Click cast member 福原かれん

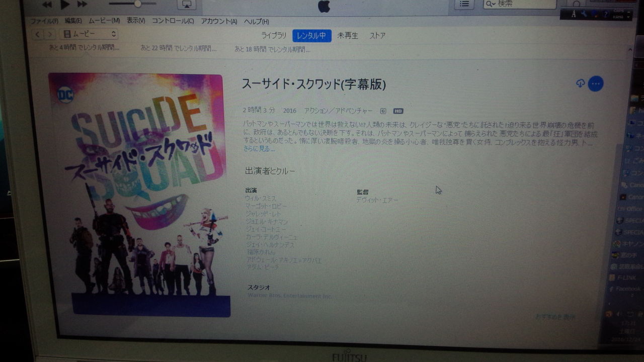coord(261,252)
